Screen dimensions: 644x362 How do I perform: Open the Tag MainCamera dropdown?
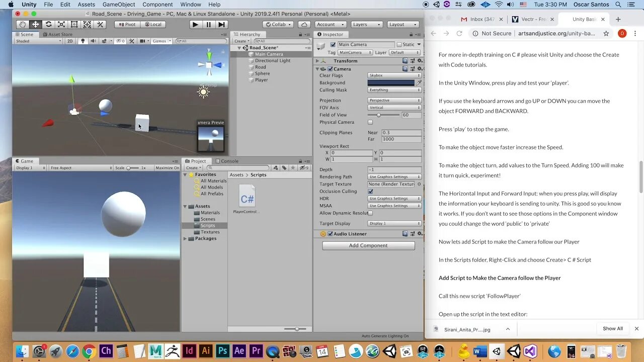pos(355,52)
